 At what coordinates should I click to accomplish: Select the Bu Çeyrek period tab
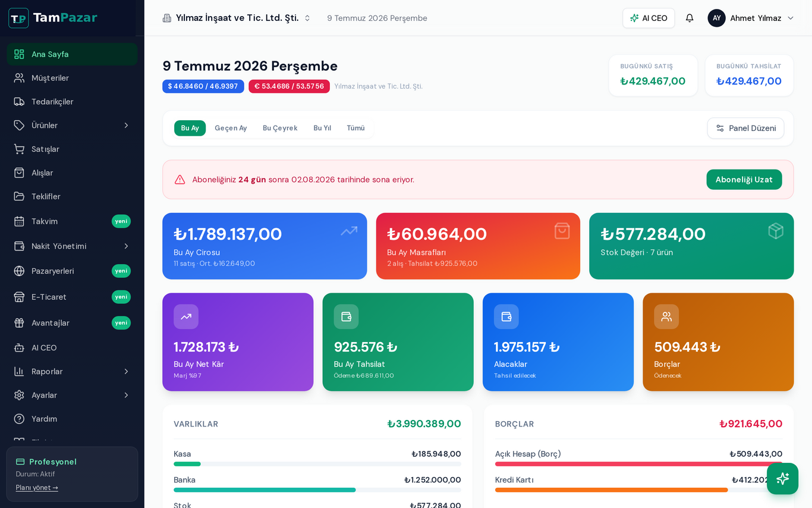(280, 128)
